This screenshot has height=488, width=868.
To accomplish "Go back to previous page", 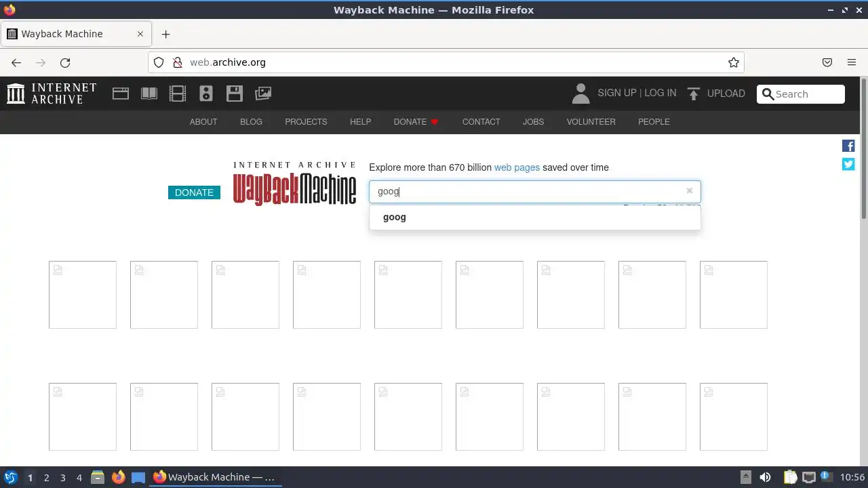I will pyautogui.click(x=16, y=62).
